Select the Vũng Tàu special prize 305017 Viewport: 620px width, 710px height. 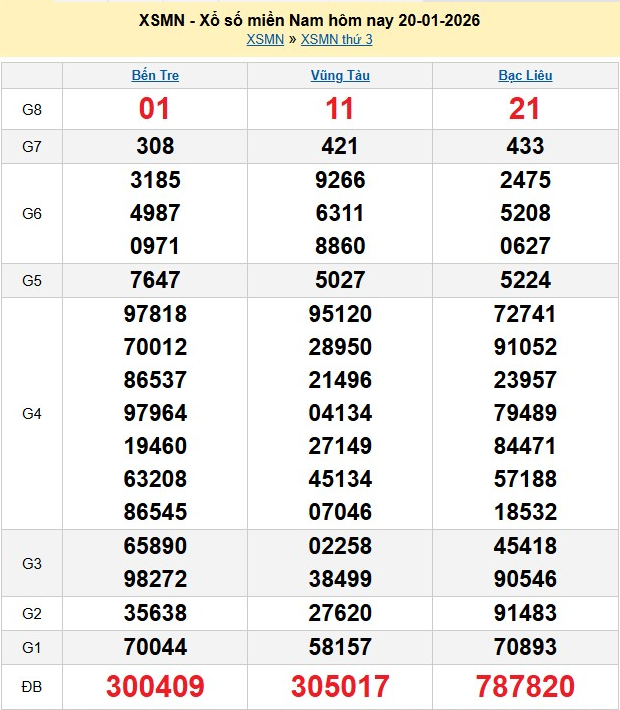pos(340,686)
